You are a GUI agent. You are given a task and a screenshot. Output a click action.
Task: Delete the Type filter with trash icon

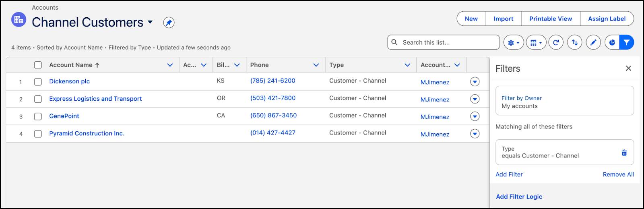pyautogui.click(x=624, y=153)
